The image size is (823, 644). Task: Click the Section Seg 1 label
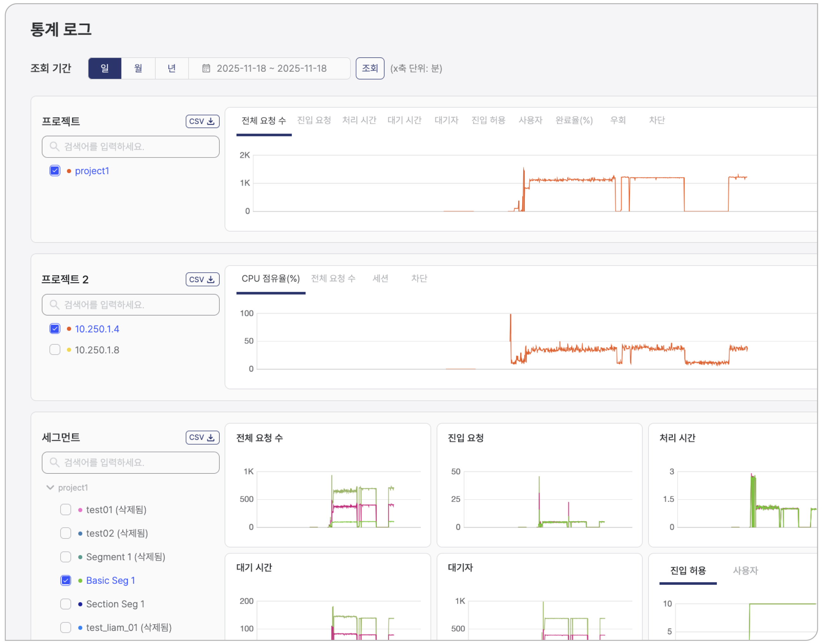coord(115,604)
